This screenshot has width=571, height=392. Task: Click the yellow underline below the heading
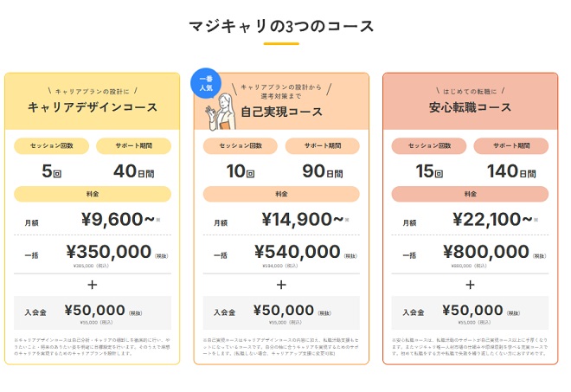(280, 43)
